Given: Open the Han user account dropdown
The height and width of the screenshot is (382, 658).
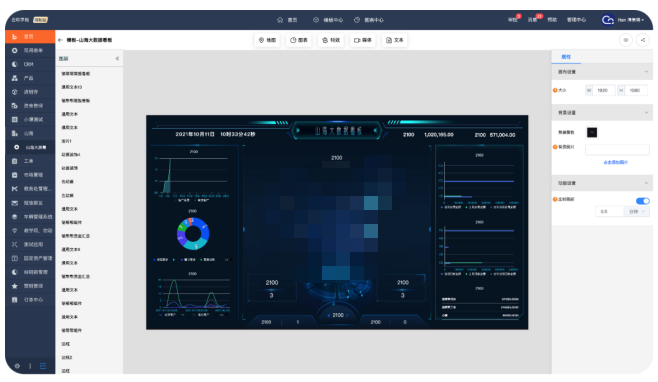Looking at the screenshot, I should pos(623,20).
